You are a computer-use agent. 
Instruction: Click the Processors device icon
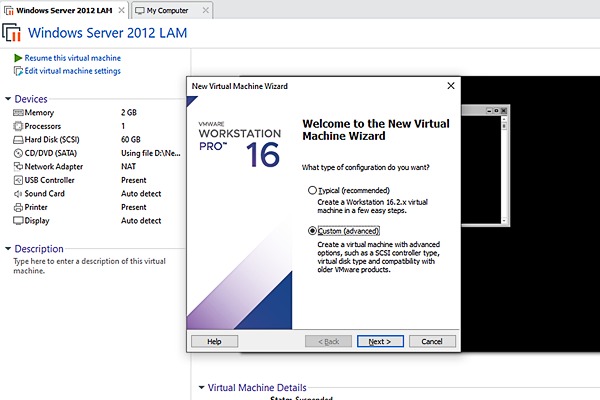[18, 126]
